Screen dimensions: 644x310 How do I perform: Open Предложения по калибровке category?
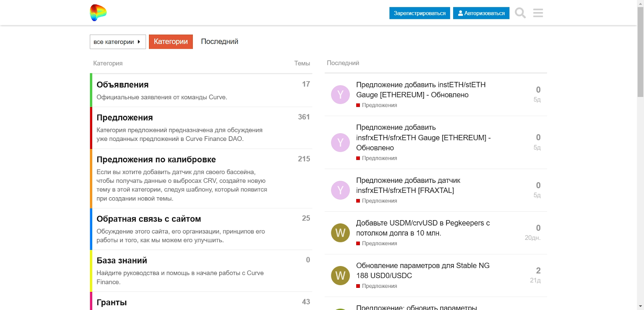click(156, 159)
